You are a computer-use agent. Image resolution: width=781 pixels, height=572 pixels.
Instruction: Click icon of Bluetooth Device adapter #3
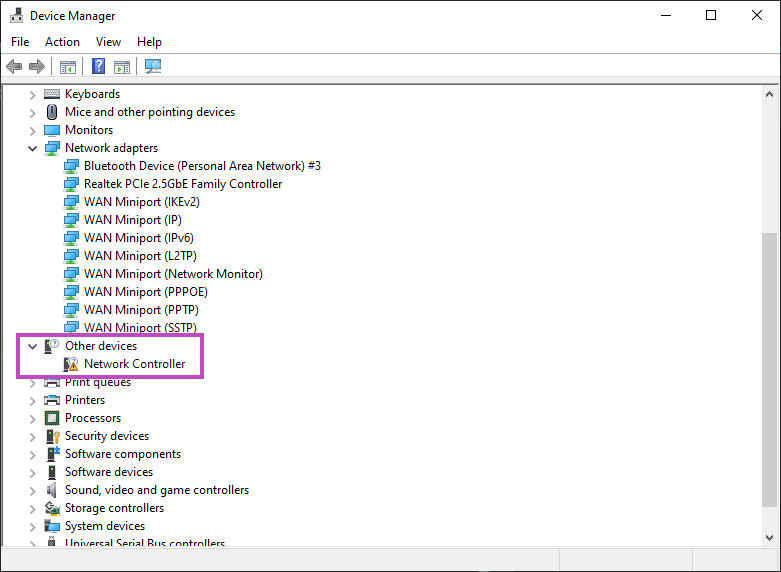click(x=71, y=166)
